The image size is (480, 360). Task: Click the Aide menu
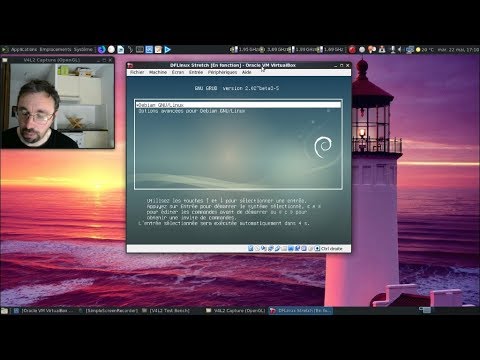(247, 72)
